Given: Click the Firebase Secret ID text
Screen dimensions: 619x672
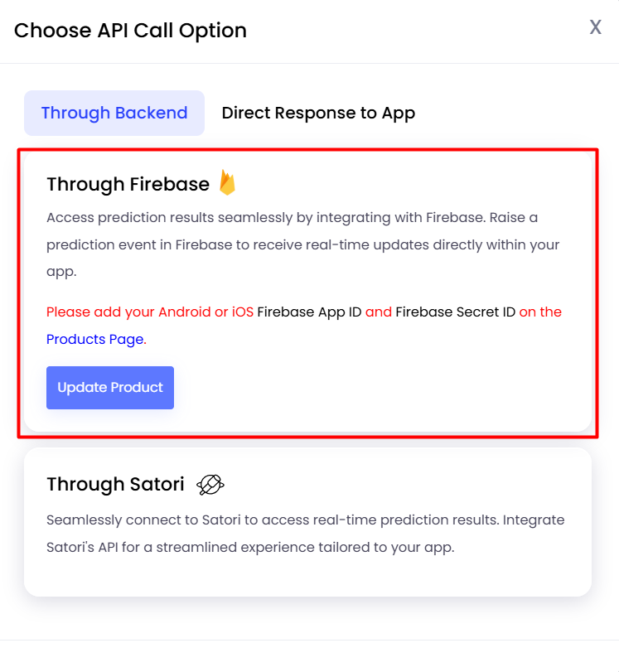Looking at the screenshot, I should tap(455, 312).
